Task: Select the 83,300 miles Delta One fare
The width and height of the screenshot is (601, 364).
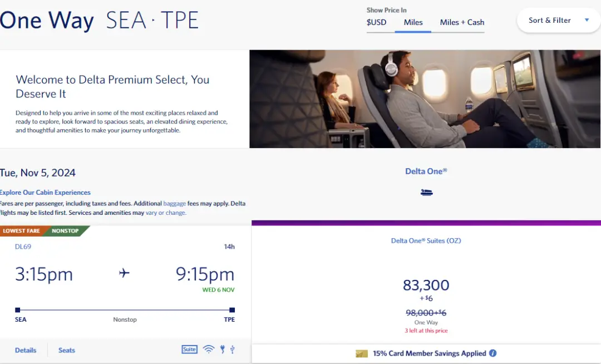Action: [426, 286]
